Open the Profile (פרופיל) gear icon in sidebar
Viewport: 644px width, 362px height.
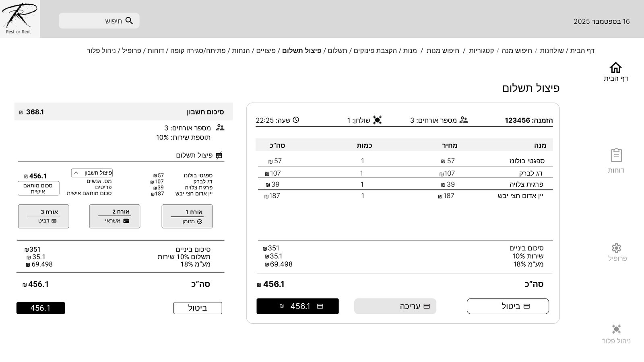click(616, 248)
